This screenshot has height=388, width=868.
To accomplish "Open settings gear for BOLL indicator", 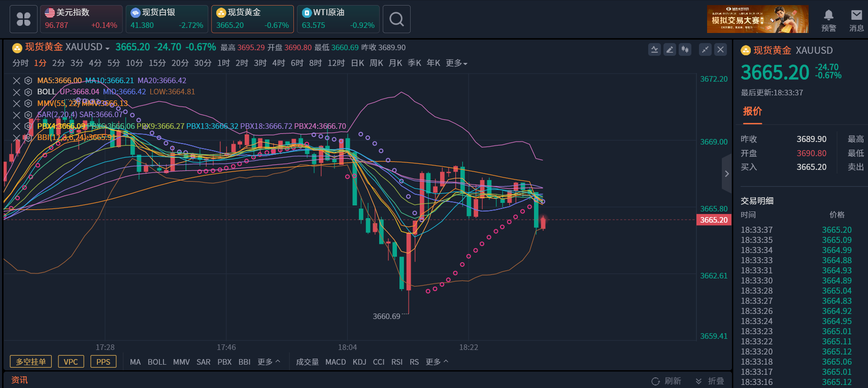I will click(28, 92).
